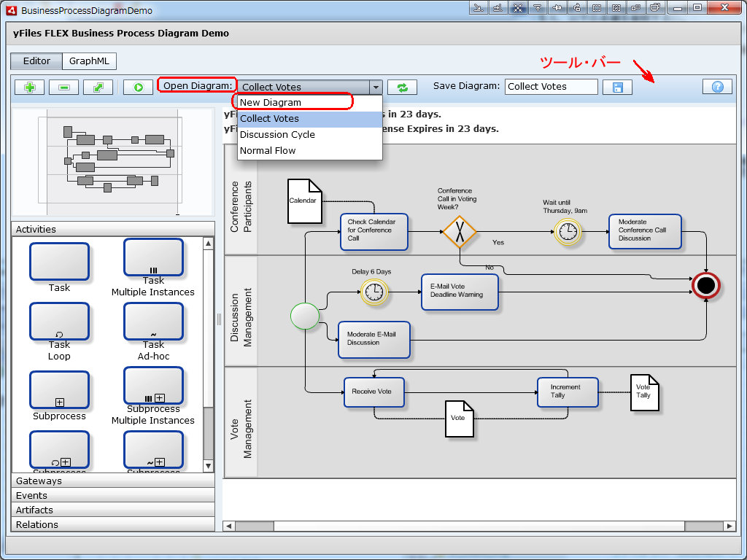Click the canvas horizontal scrollbar left arrow
Viewport: 747px width, 560px height.
coord(229,526)
